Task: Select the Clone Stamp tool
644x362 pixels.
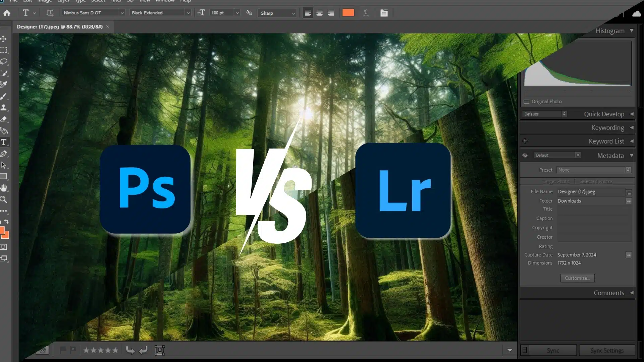Action: point(4,108)
